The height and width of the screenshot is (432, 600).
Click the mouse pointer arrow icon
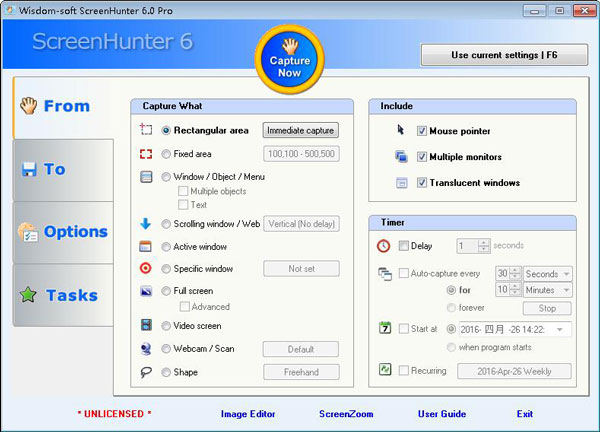tap(400, 130)
